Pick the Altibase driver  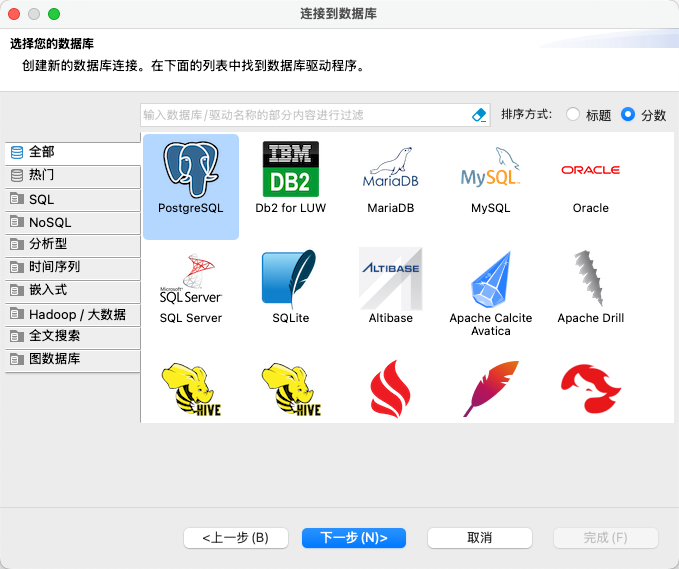click(x=391, y=286)
